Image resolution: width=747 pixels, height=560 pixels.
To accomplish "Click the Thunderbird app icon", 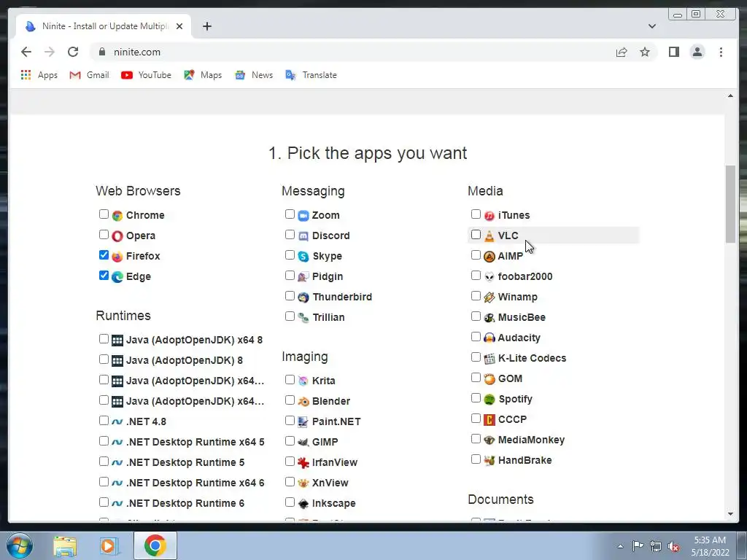I will 303,297.
